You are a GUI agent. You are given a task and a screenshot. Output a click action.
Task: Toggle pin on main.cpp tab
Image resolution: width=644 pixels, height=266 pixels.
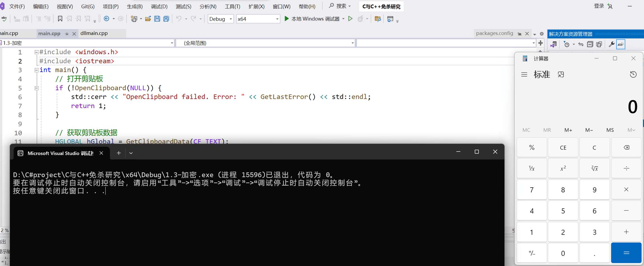pos(67,34)
